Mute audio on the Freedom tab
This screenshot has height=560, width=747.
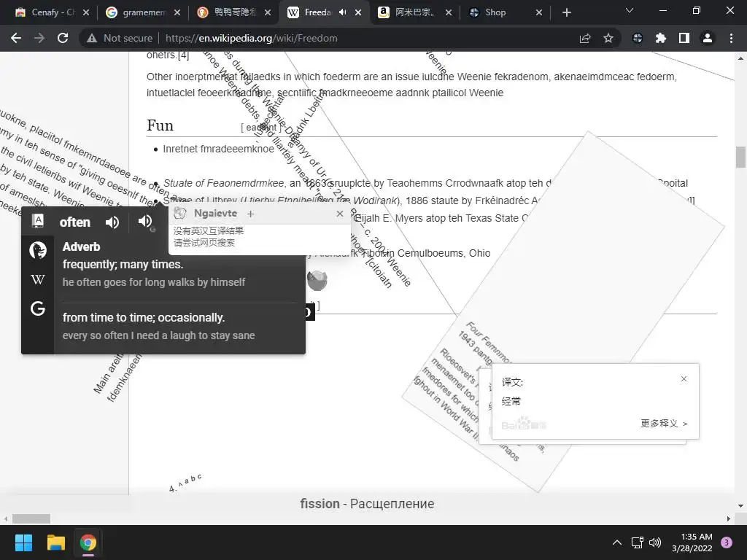click(343, 12)
